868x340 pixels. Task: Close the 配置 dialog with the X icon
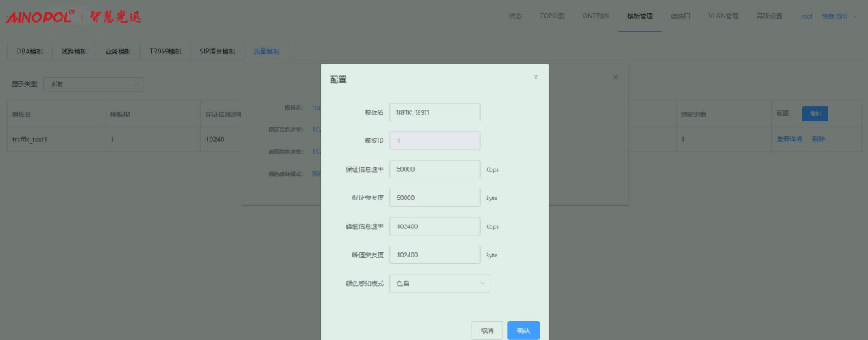[536, 77]
